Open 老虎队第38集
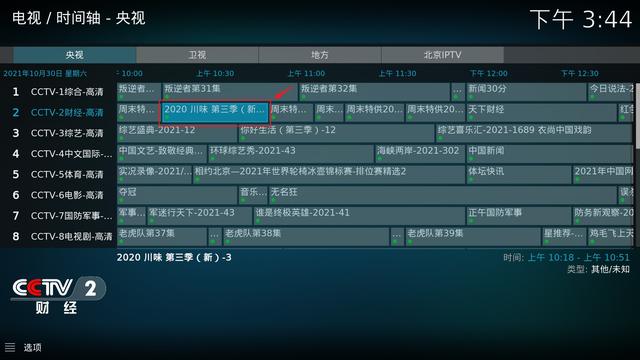The width and height of the screenshot is (640, 360). point(306,236)
